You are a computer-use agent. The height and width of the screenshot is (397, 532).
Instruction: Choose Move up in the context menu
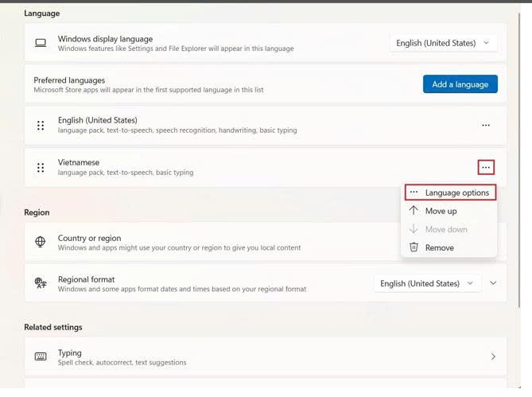441,211
